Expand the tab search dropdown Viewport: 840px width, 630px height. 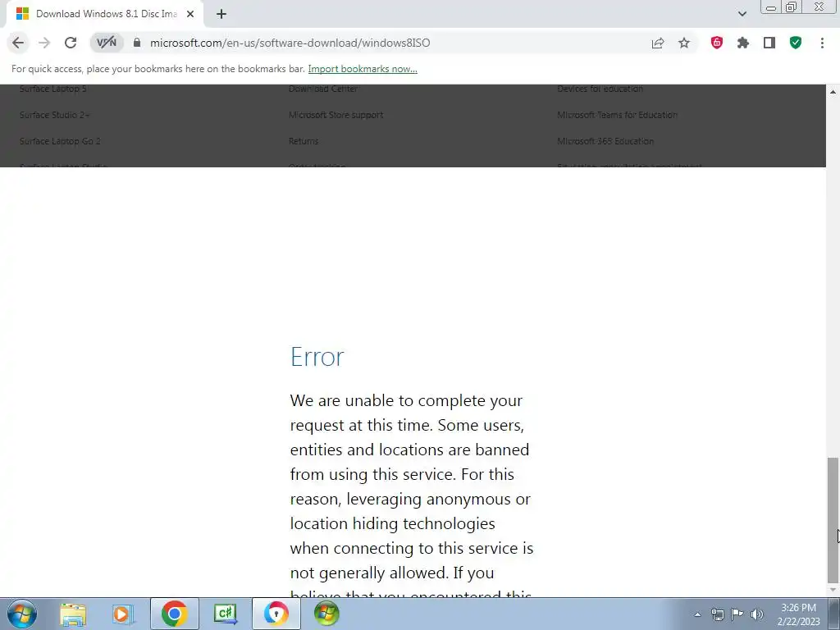tap(742, 14)
